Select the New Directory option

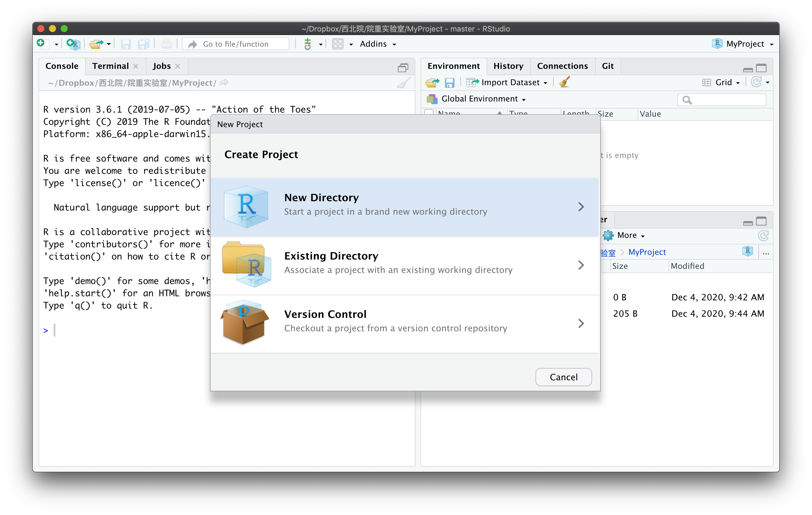404,207
